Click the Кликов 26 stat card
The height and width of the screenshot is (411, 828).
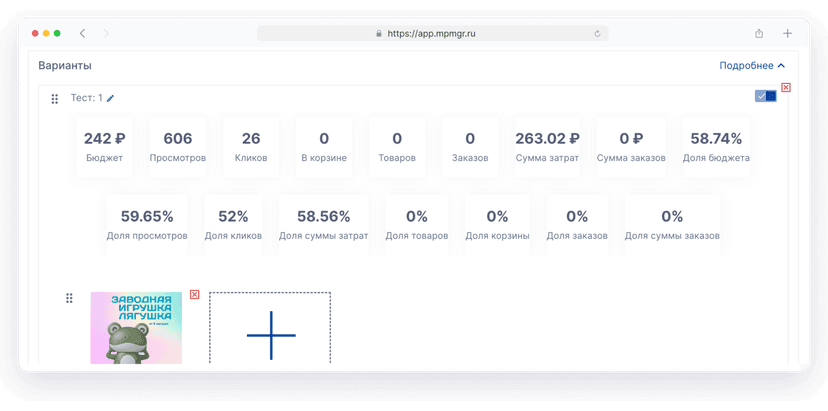[251, 146]
